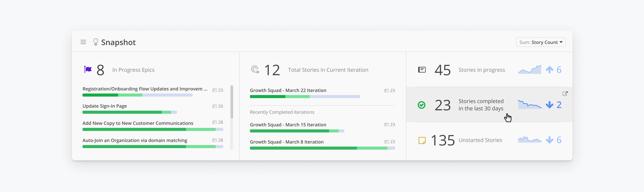This screenshot has width=644, height=192.
Task: Open the Sum: Story Count dropdown
Action: tap(541, 42)
